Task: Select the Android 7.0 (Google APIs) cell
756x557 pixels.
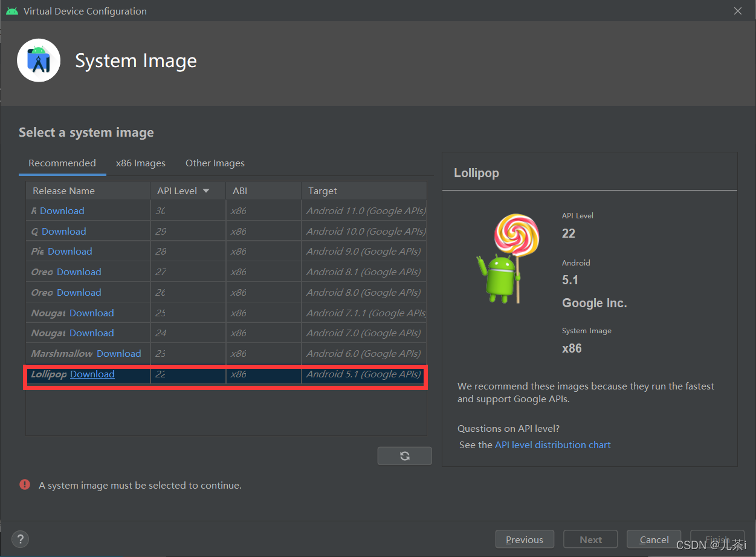Action: (x=364, y=333)
